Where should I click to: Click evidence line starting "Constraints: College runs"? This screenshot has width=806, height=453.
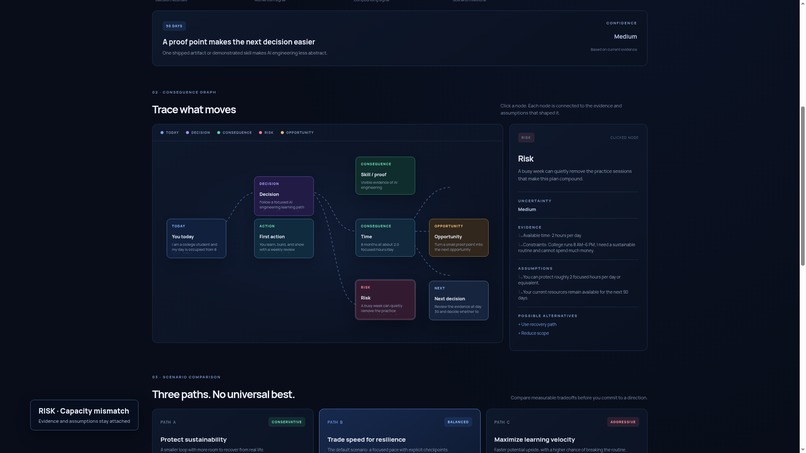pos(577,248)
